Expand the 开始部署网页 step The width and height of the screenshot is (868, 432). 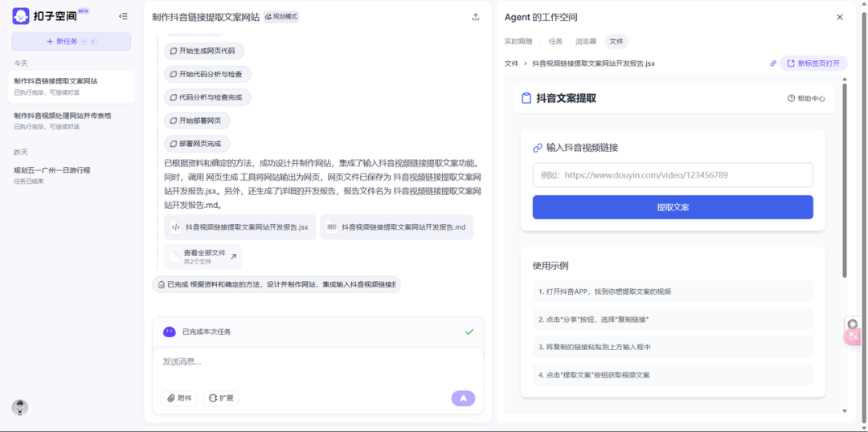click(x=197, y=120)
